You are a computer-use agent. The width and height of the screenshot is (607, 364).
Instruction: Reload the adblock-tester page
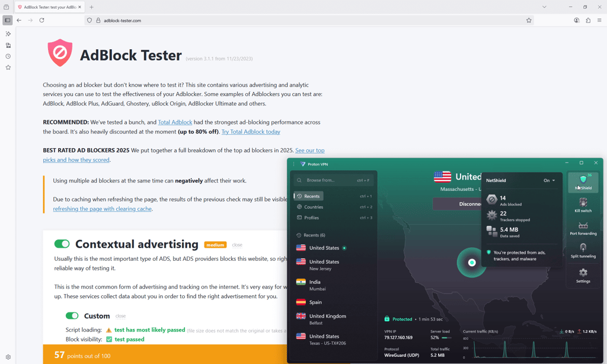(x=42, y=20)
